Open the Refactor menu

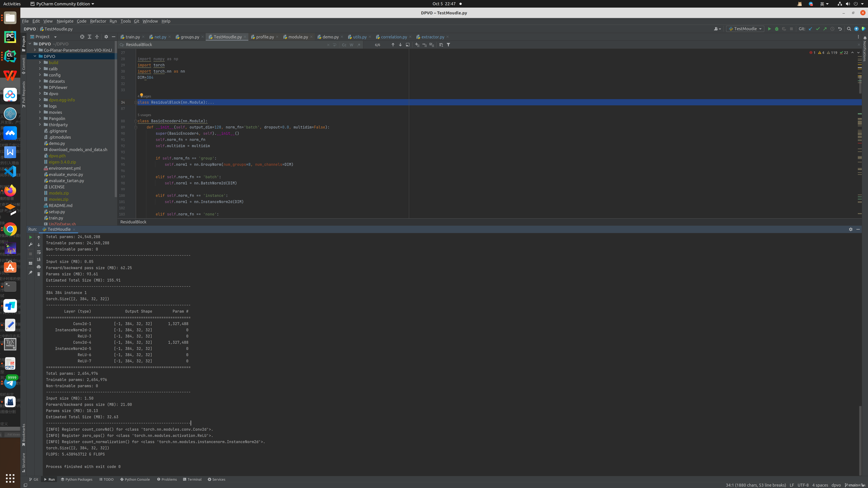pyautogui.click(x=98, y=21)
